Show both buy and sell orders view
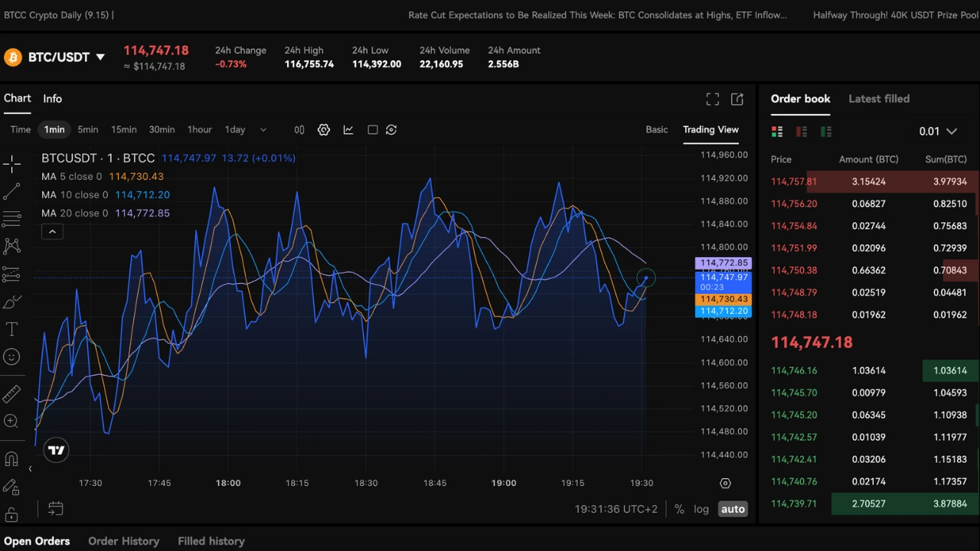The width and height of the screenshot is (980, 551). tap(777, 132)
